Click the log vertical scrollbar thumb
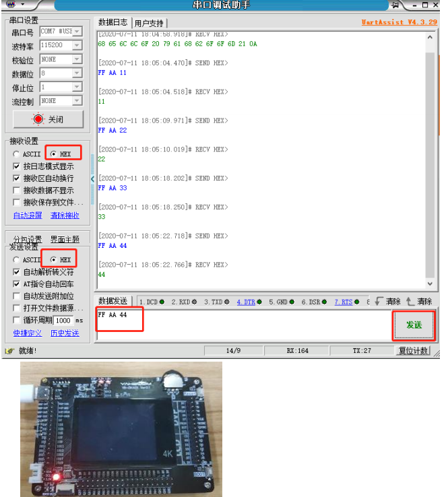 click(x=430, y=165)
